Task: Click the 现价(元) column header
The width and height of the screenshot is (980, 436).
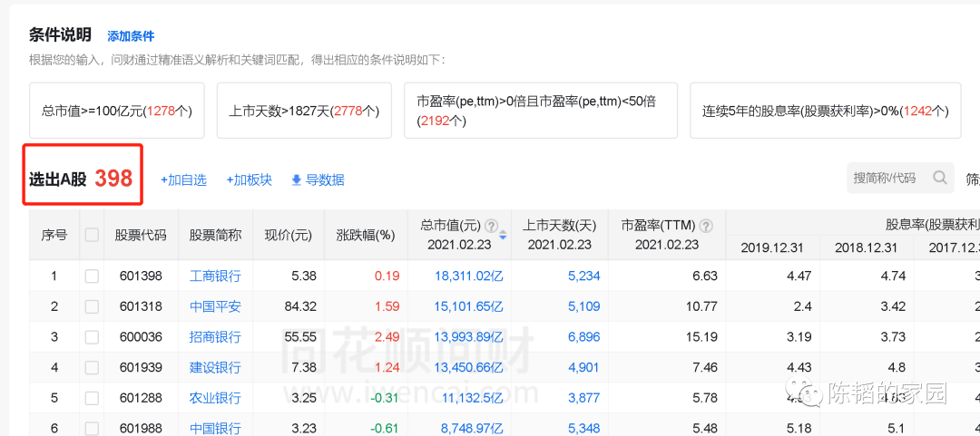Action: [289, 235]
